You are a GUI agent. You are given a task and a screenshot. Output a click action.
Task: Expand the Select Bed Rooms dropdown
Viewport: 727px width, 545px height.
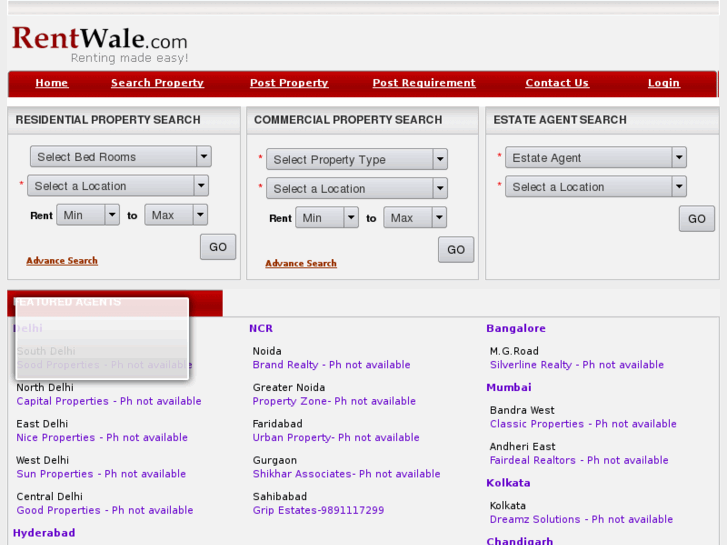[121, 157]
